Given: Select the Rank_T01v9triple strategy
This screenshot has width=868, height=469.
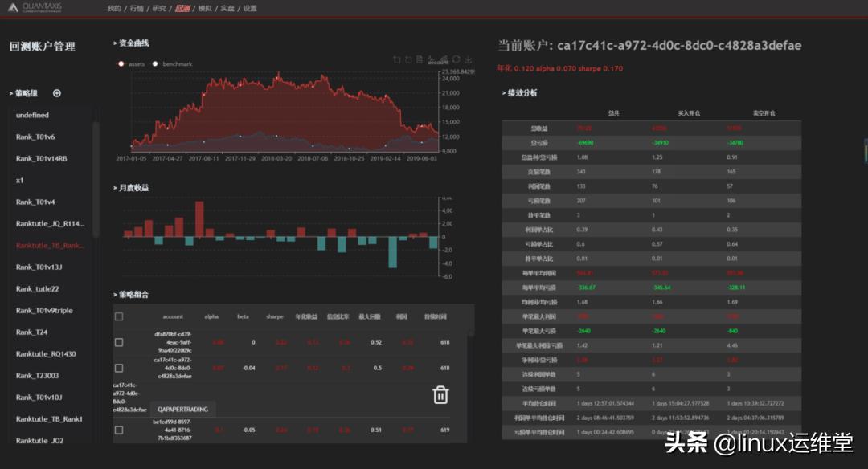Looking at the screenshot, I should pos(44,310).
